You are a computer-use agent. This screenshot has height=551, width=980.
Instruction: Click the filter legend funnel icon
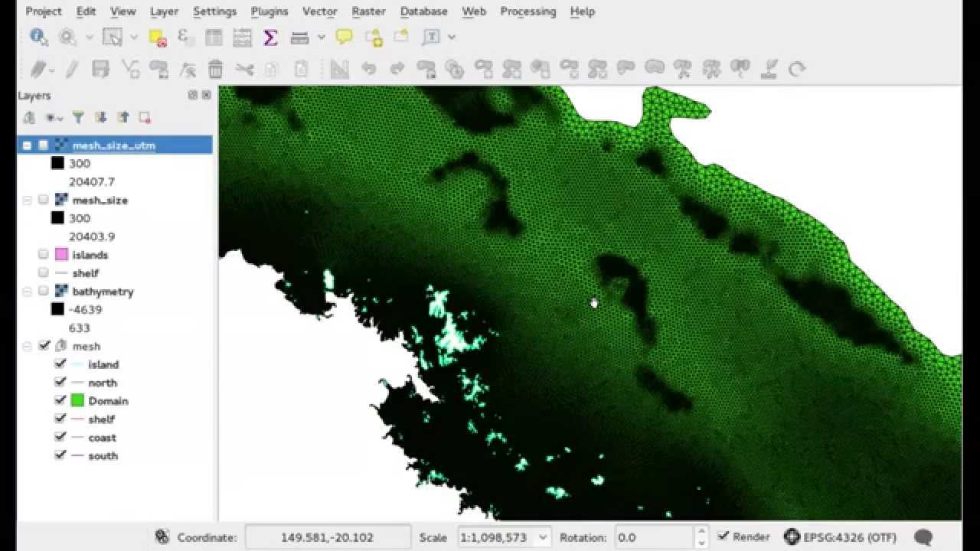click(x=78, y=117)
